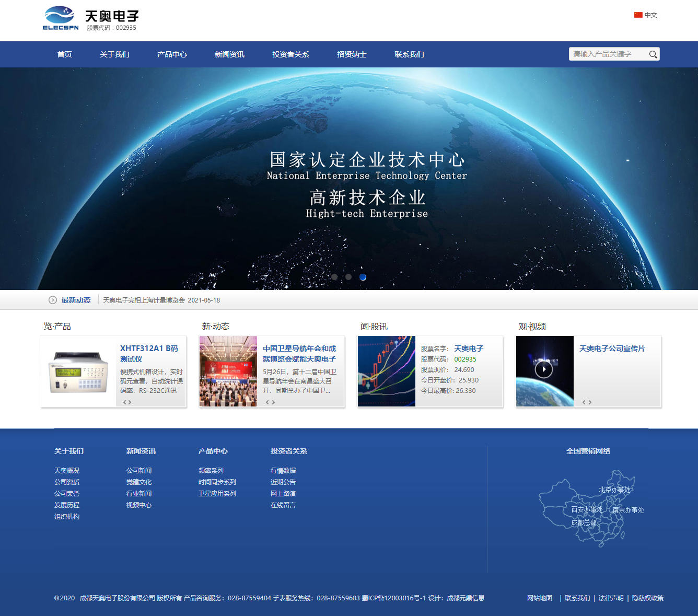The height and width of the screenshot is (616, 698).
Task: Open 天奥电子公司宣传片 video title
Action: tap(612, 348)
